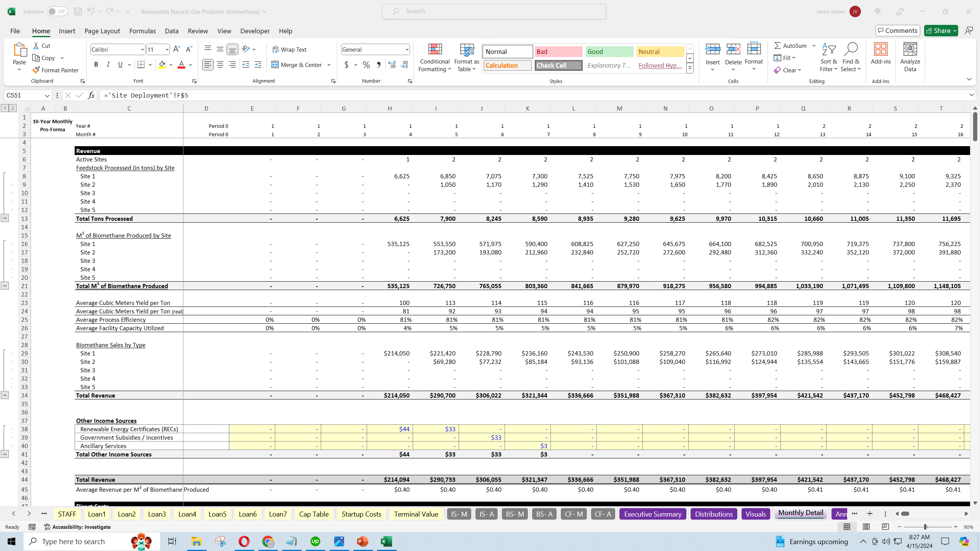
Task: Click Analyze Data icon
Action: (x=910, y=57)
